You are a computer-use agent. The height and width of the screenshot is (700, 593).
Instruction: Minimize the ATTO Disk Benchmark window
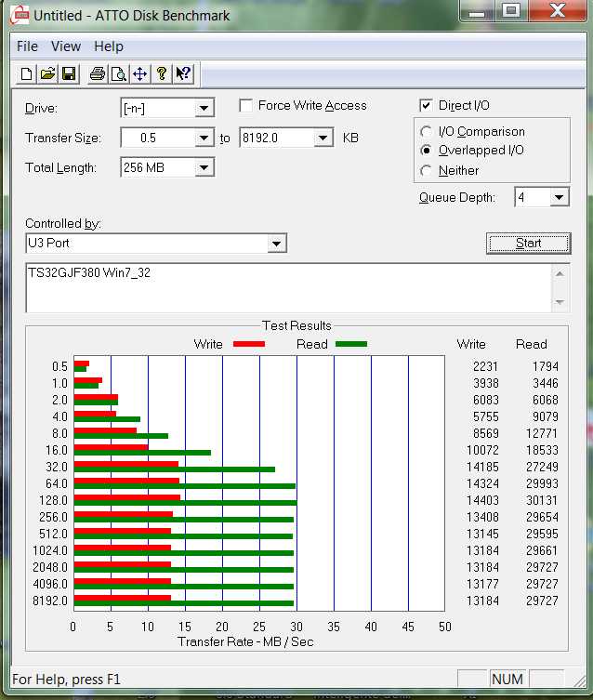[x=477, y=11]
